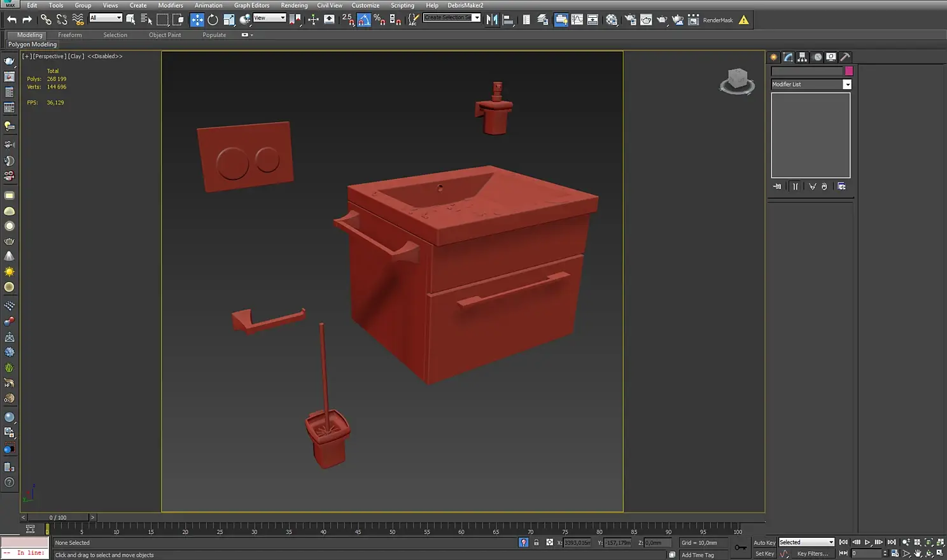The width and height of the screenshot is (947, 560).
Task: Open the Mirror tool
Action: coord(492,20)
